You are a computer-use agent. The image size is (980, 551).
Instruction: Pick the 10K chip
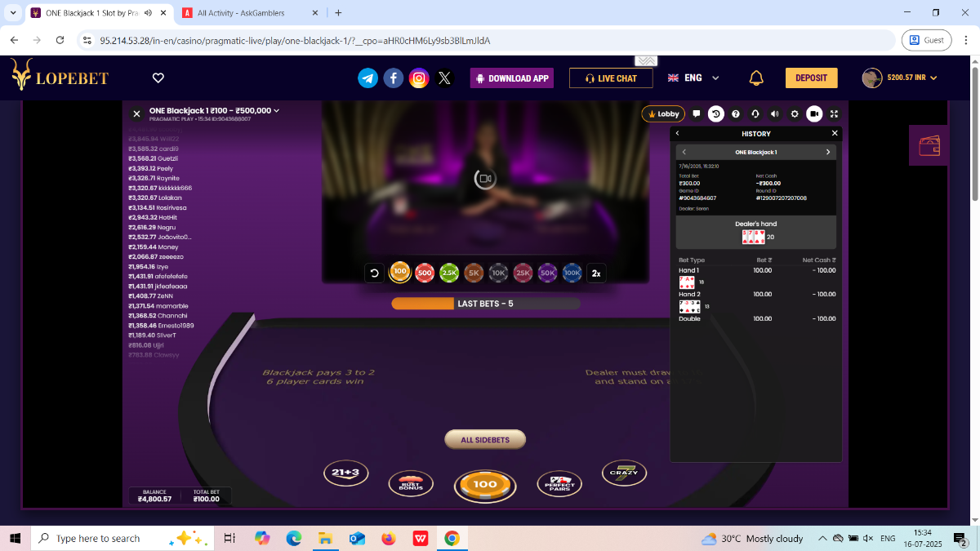click(498, 273)
